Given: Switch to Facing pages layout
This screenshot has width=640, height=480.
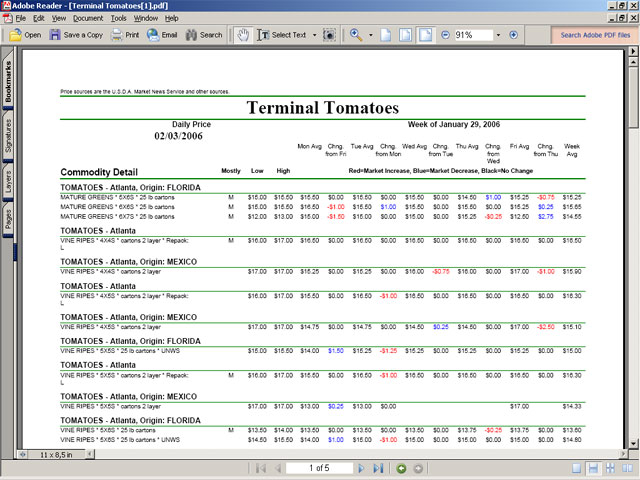Looking at the screenshot, I should pos(627,468).
